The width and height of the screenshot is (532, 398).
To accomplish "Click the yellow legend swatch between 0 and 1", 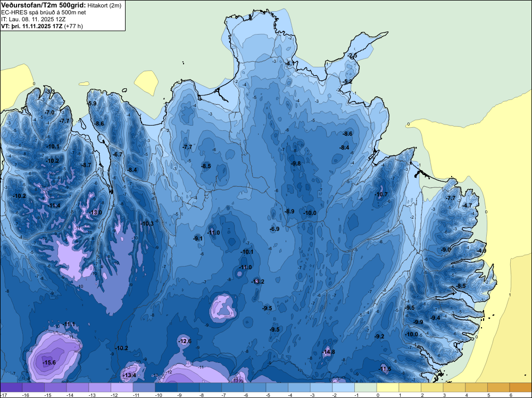I will (x=388, y=387).
